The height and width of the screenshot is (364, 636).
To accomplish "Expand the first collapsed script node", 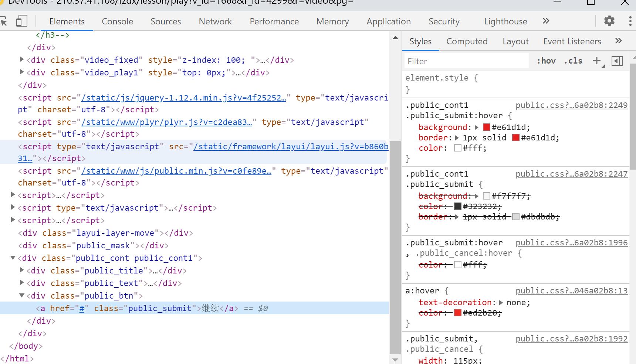I will 13,194.
